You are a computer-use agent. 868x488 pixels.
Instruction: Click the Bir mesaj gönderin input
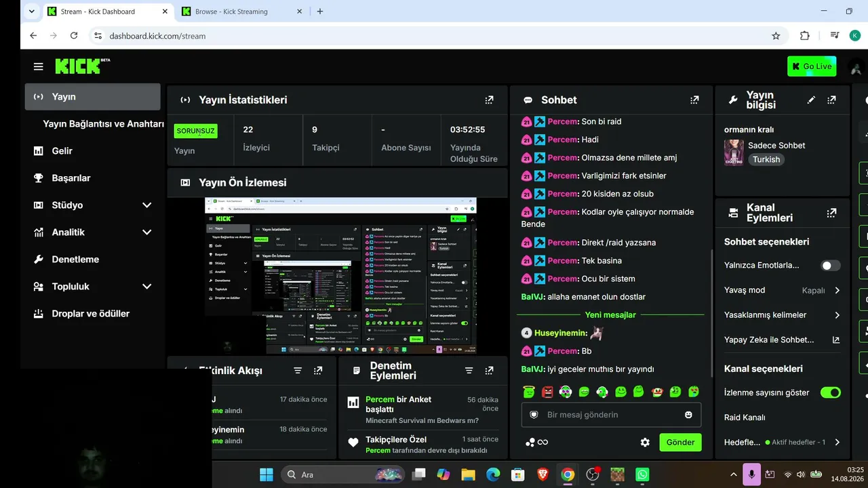pos(611,415)
